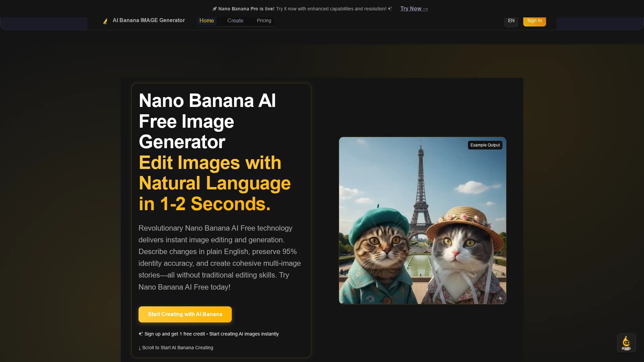This screenshot has width=644, height=362.
Task: Follow the Try Now link in the banner
Action: 414,9
